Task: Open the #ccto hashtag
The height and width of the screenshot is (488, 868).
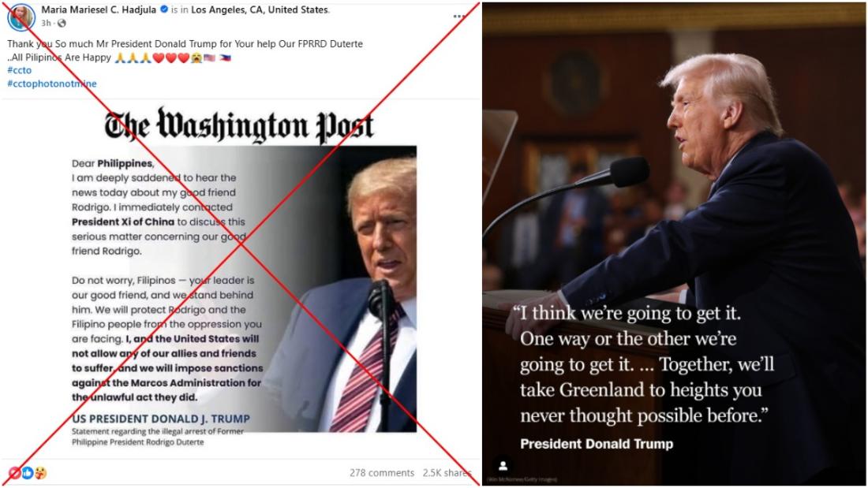Action: point(20,70)
